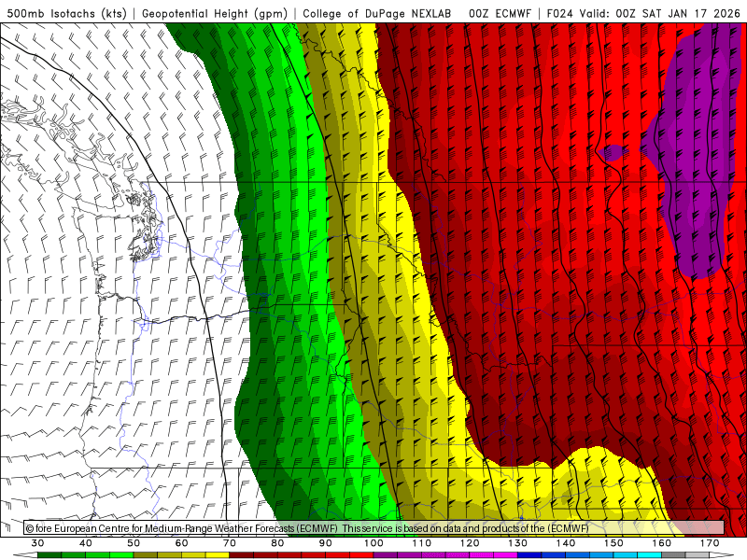
Task: Click the bright yellow legend swatch
Action: click(x=218, y=555)
